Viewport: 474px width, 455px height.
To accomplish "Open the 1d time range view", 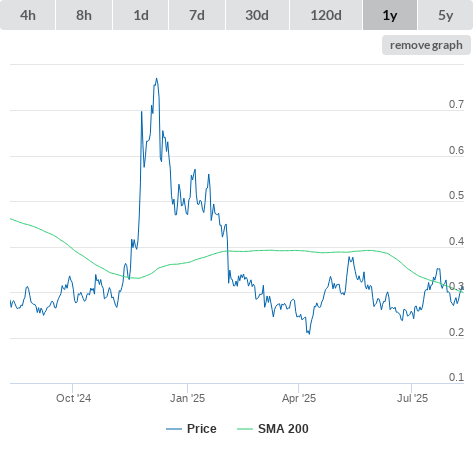I will pos(141,15).
